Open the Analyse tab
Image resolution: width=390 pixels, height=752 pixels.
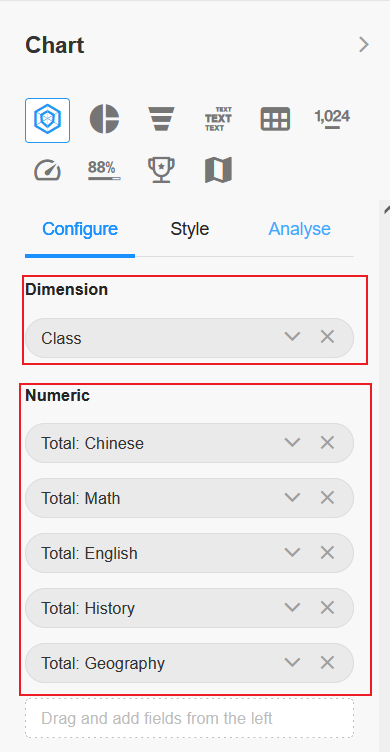[x=299, y=229]
